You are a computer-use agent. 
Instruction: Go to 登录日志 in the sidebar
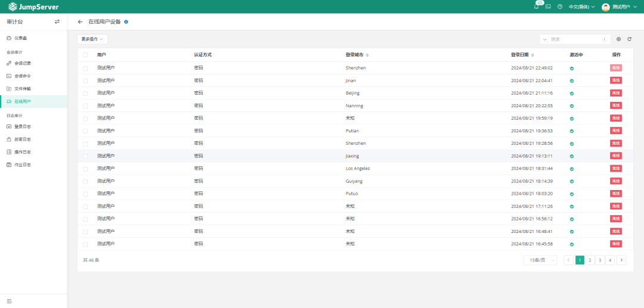23,127
